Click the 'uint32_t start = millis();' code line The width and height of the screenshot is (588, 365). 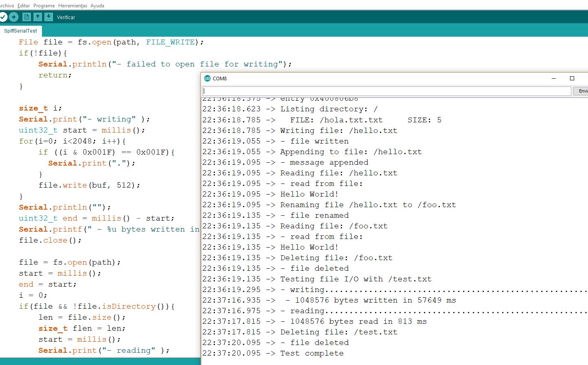tap(81, 130)
